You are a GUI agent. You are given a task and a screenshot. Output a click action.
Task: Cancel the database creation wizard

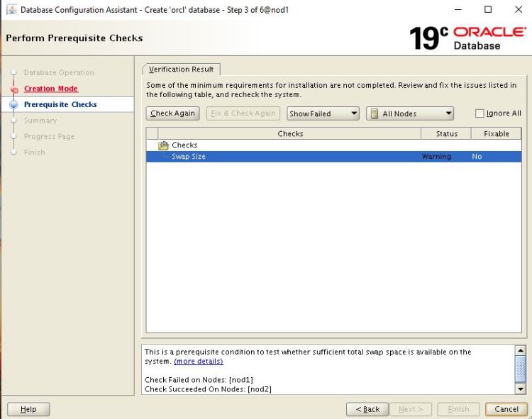click(x=506, y=409)
